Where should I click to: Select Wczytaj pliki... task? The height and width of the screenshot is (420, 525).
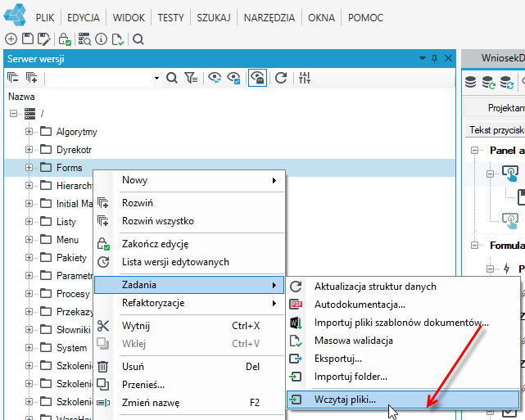click(x=403, y=400)
